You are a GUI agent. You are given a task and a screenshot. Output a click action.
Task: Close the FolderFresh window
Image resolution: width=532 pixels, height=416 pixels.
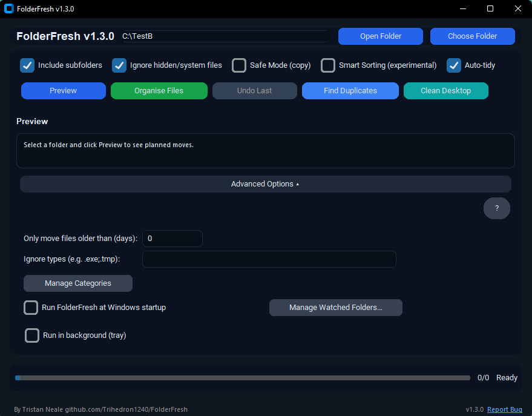tap(517, 8)
